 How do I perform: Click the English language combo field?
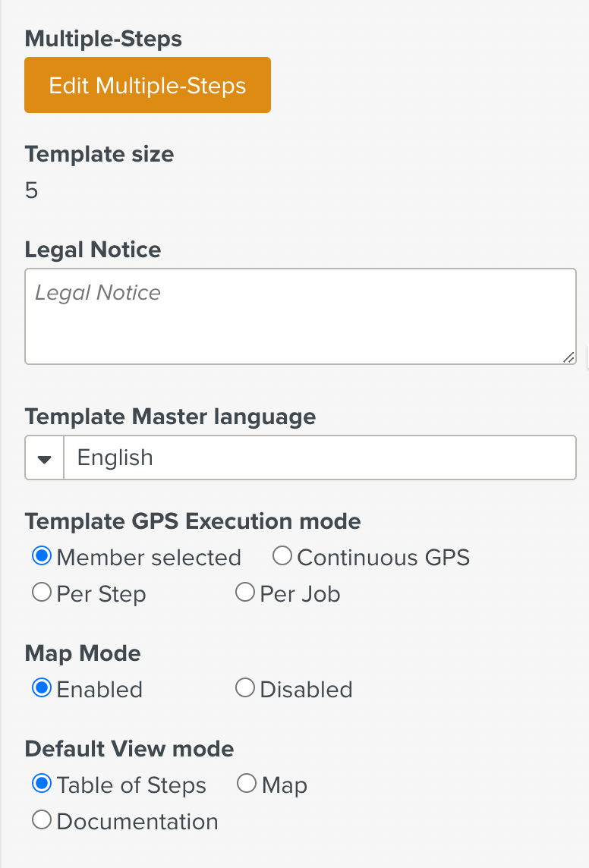[x=319, y=458]
